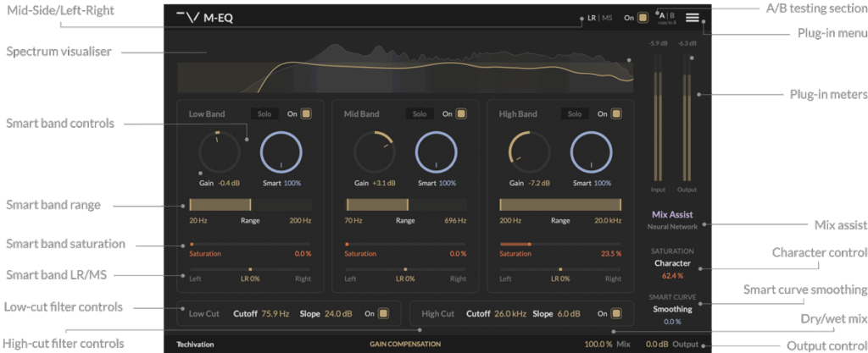The height and width of the screenshot is (353, 868).
Task: Switch to LR processing mode
Action: pos(592,18)
